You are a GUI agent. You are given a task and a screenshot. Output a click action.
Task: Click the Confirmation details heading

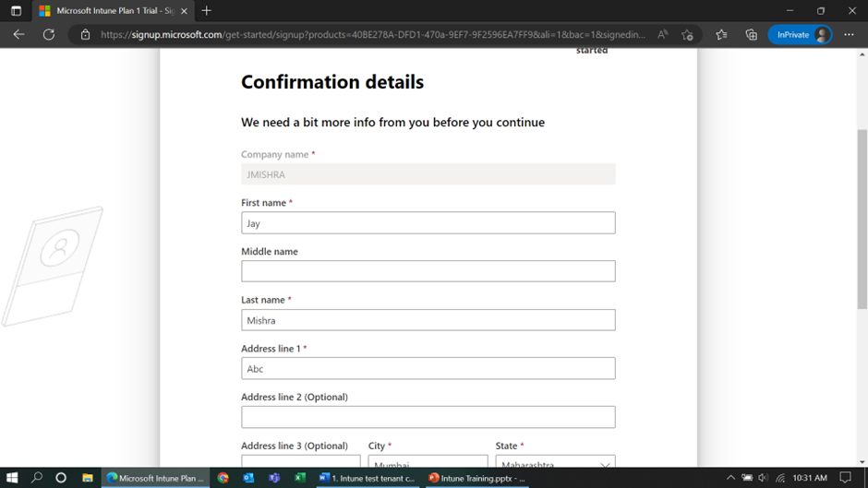tap(332, 82)
